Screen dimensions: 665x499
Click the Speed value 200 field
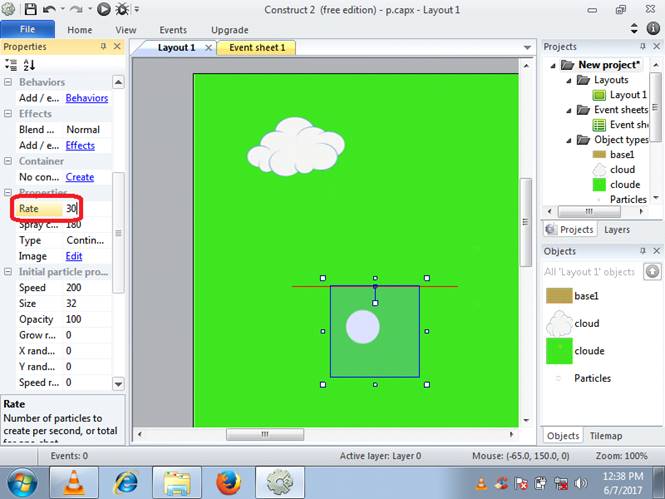88,287
